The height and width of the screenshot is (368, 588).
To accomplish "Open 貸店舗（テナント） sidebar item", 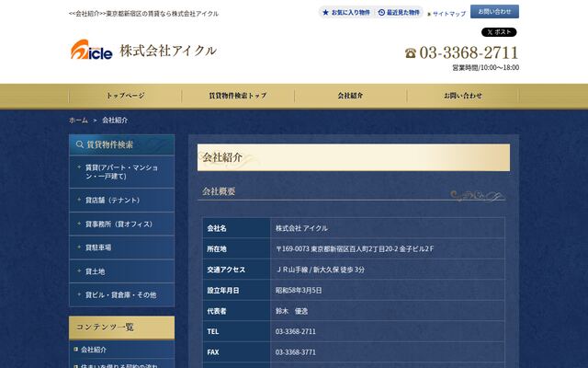I will (x=122, y=201).
